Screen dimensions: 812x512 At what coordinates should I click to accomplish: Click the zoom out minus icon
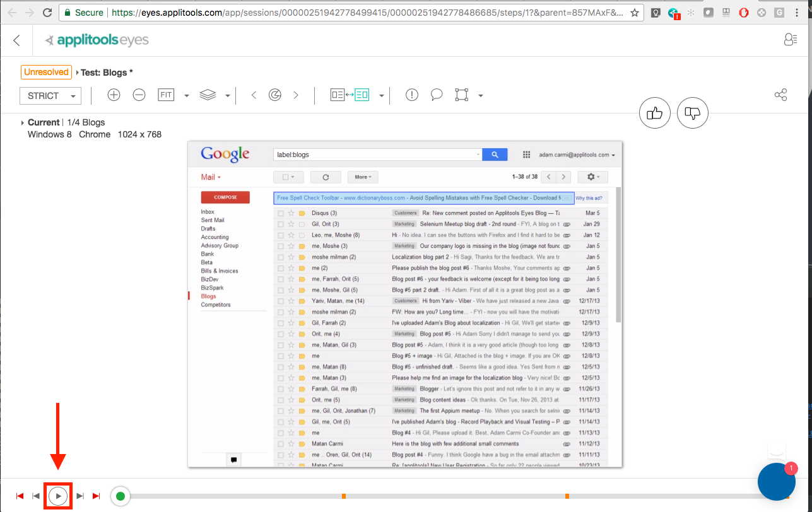click(139, 95)
